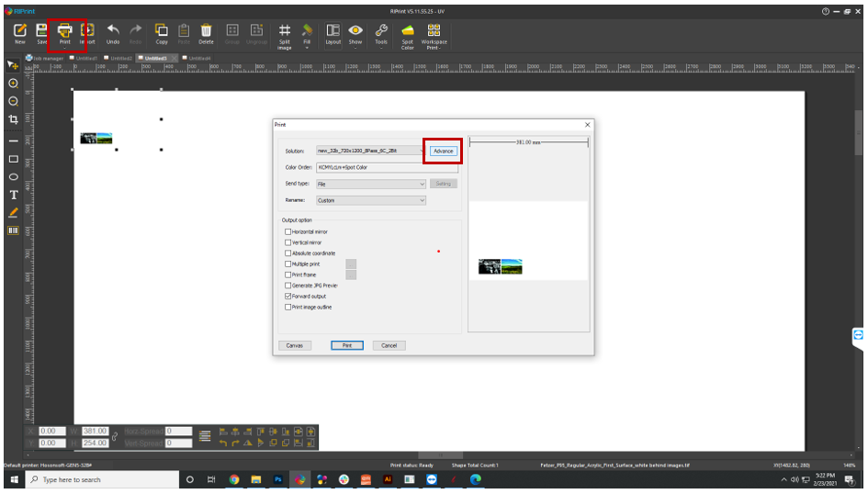Open the Split Image tool
Screen dimensions: 868x494
(285, 37)
